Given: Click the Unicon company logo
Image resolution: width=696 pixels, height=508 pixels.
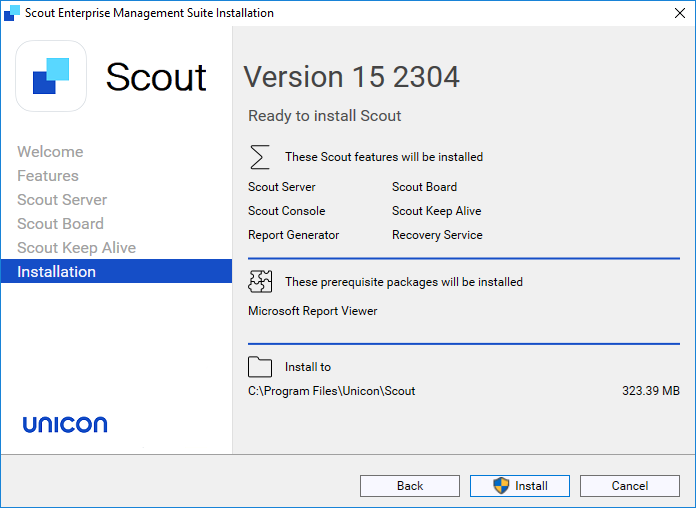Looking at the screenshot, I should [x=65, y=424].
